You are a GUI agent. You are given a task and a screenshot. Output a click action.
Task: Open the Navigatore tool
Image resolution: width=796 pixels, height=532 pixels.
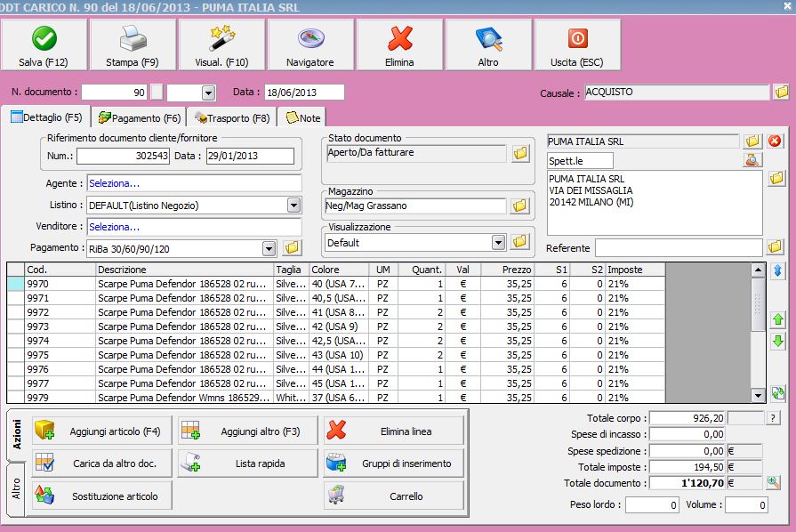(310, 44)
